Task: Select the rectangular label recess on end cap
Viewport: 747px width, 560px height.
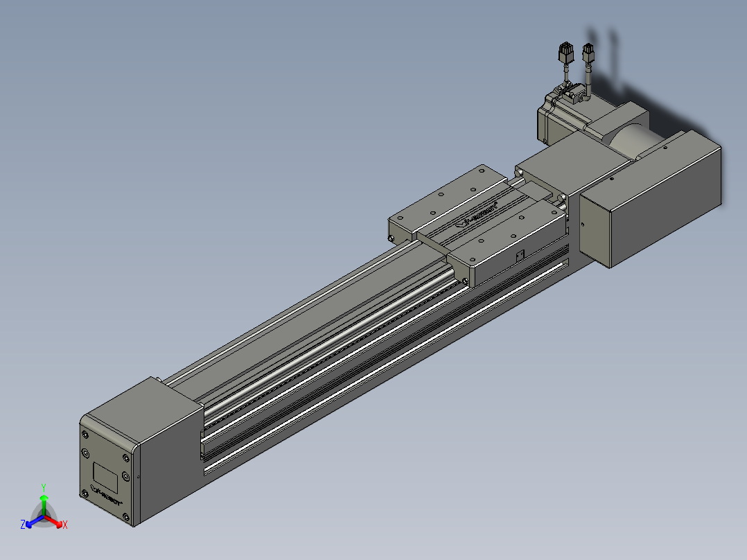Action: point(106,474)
